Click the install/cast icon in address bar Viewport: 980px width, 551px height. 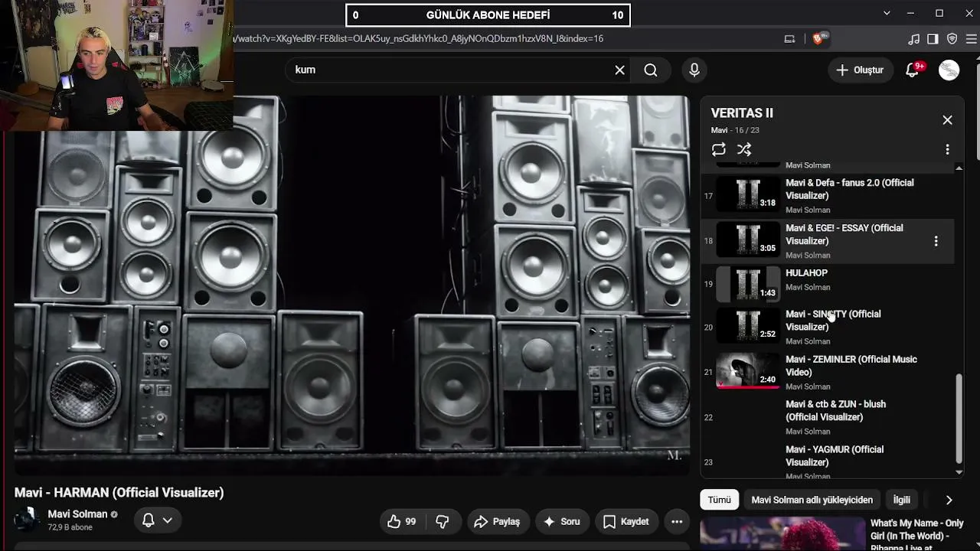click(x=789, y=38)
